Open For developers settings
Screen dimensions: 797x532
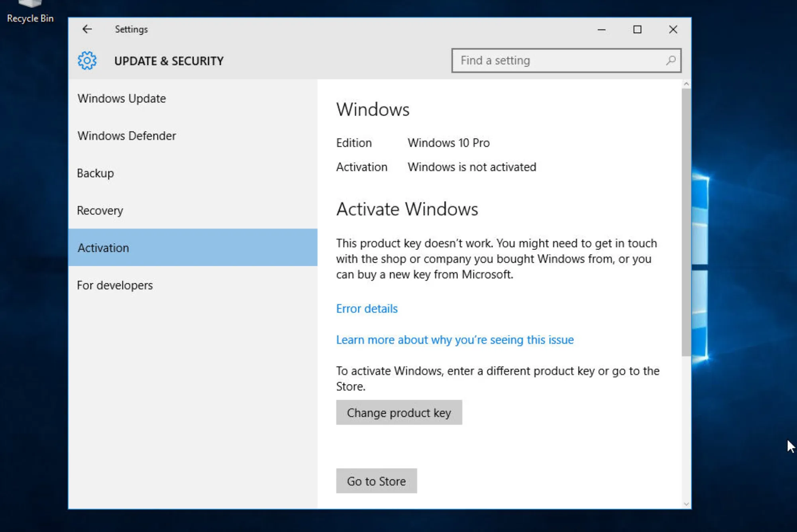click(x=115, y=285)
